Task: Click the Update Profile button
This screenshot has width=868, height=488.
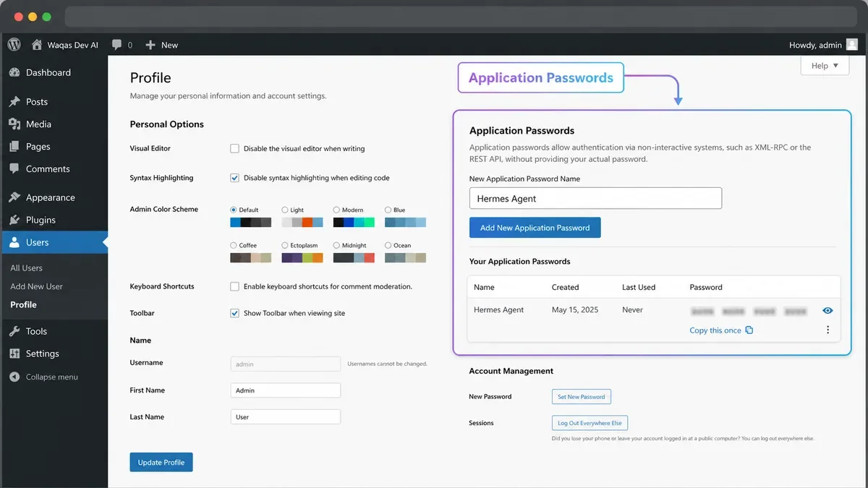Action: [x=161, y=462]
